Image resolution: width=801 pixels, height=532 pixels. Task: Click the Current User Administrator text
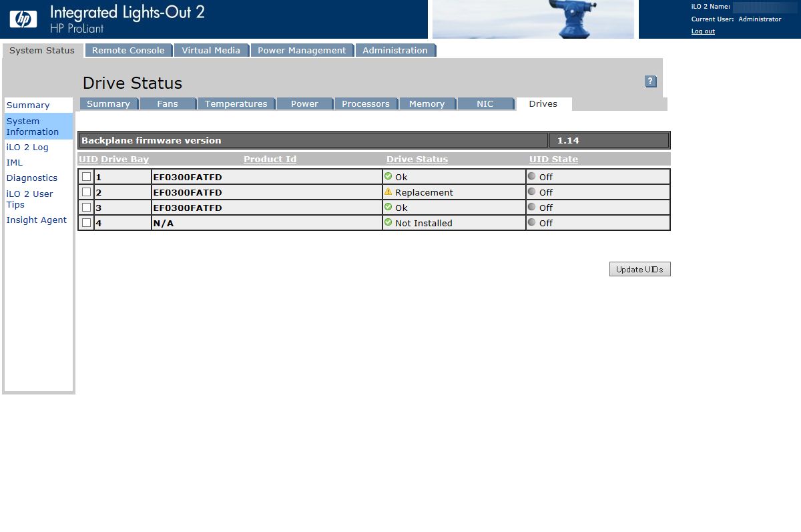736,19
